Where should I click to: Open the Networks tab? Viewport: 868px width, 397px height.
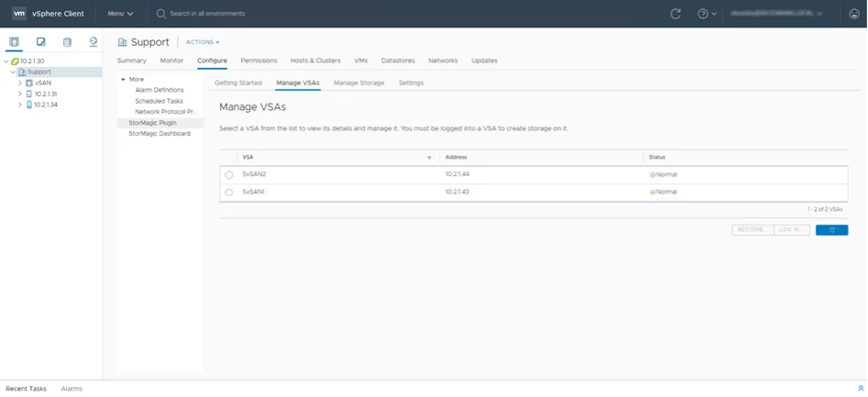pos(443,61)
